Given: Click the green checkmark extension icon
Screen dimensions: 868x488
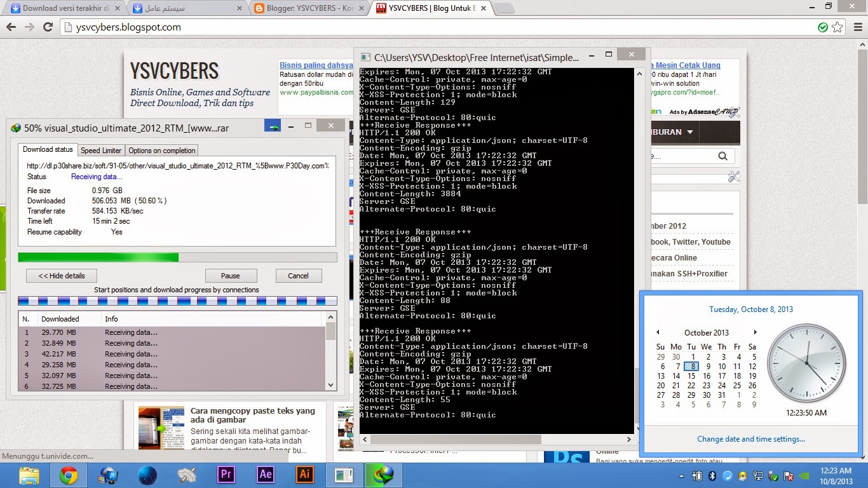Looking at the screenshot, I should tap(823, 27).
